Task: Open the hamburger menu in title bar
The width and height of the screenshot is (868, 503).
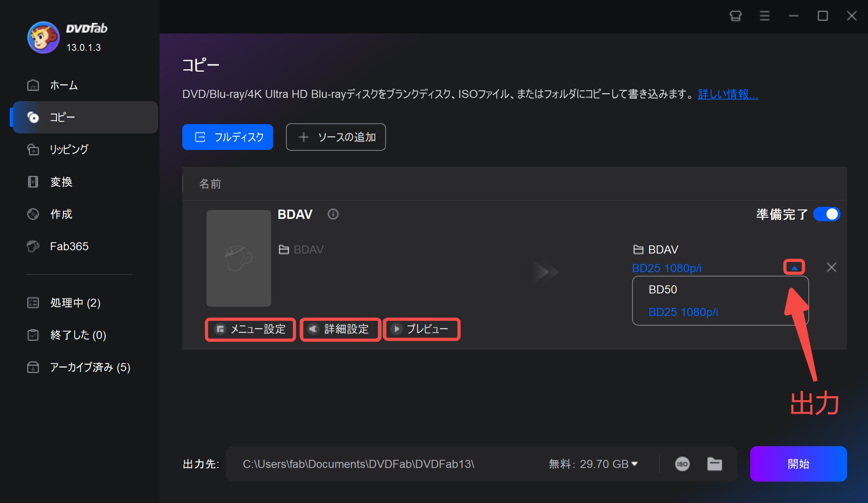Action: (764, 16)
